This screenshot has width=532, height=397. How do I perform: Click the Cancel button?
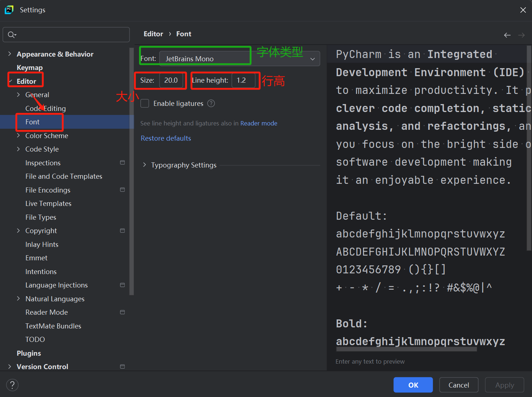(459, 385)
